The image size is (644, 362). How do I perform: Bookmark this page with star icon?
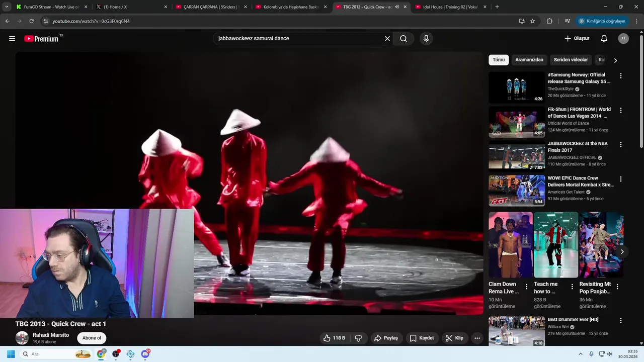click(533, 21)
